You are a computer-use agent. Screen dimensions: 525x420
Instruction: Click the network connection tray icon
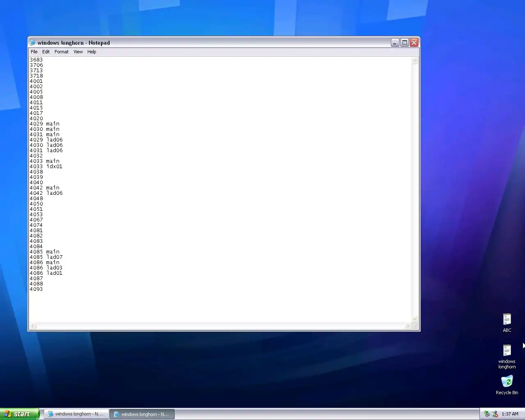pyautogui.click(x=495, y=414)
